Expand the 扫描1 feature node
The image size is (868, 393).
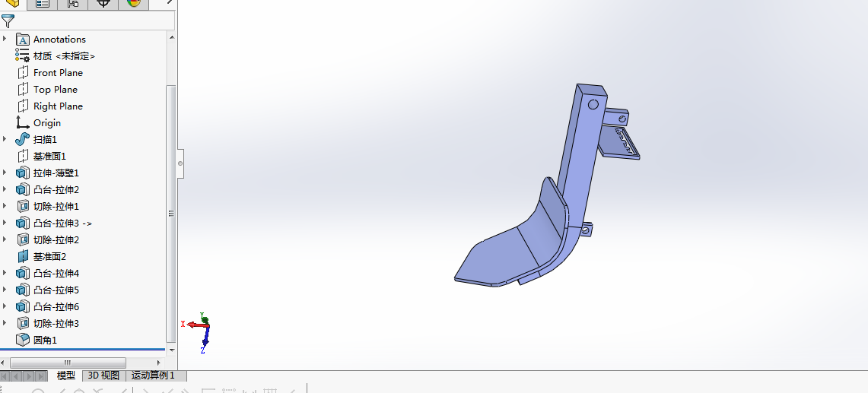[x=5, y=139]
